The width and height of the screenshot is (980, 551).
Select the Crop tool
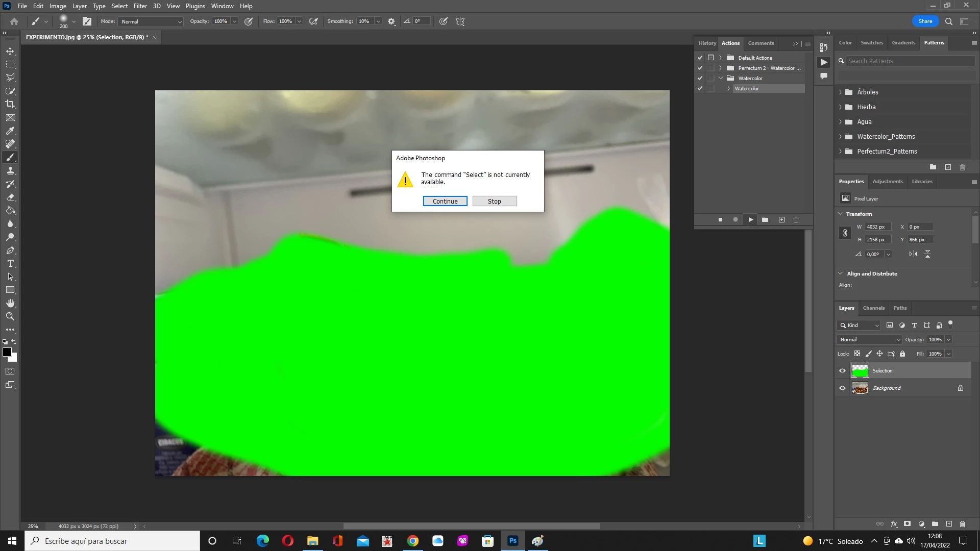pos(10,104)
